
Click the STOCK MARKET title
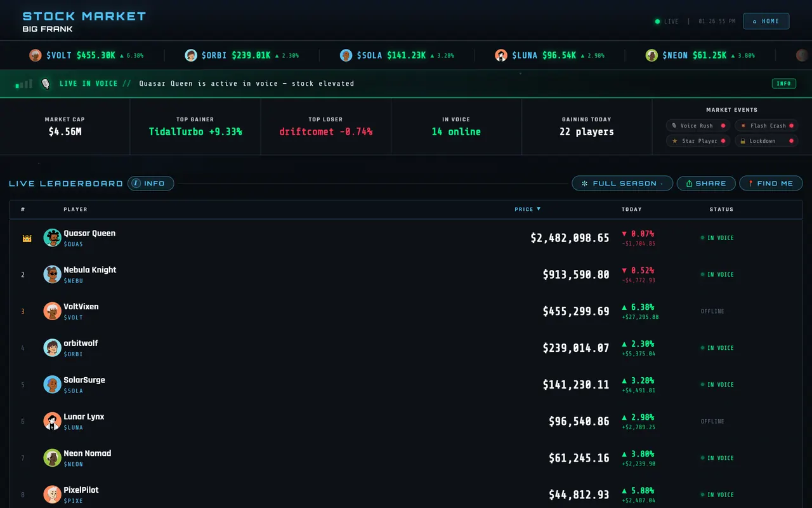coord(84,16)
